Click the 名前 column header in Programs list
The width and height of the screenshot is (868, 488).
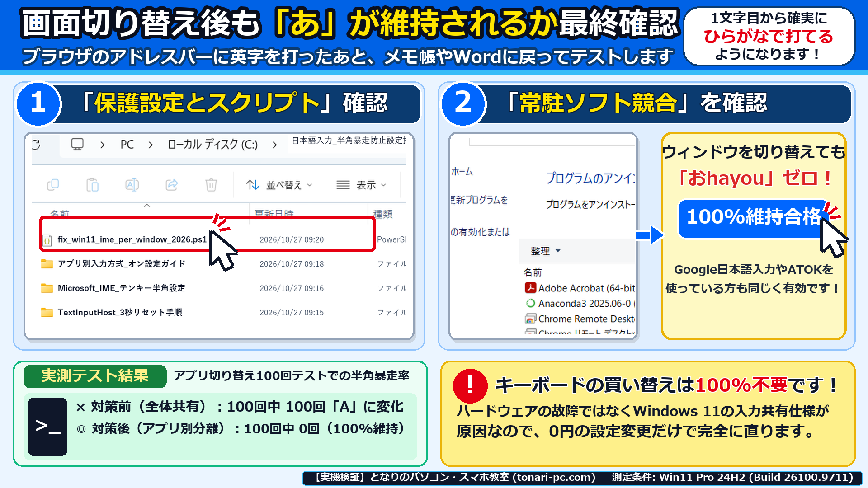pos(533,272)
